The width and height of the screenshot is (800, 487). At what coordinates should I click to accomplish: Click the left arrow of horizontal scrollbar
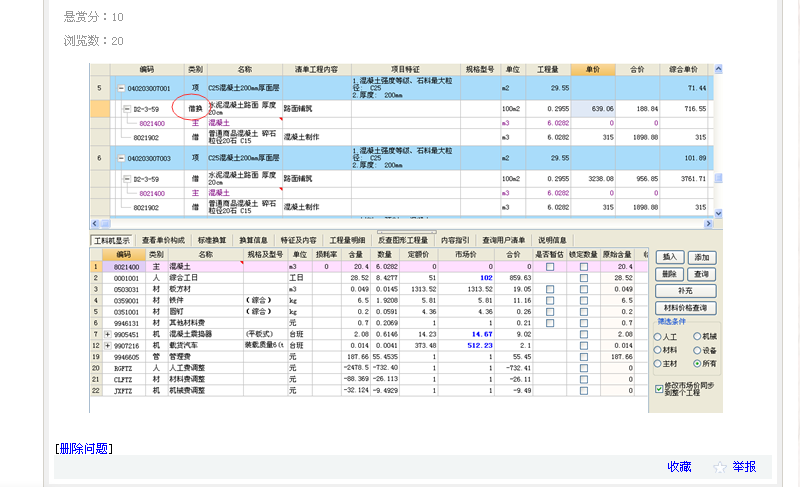coord(94,223)
